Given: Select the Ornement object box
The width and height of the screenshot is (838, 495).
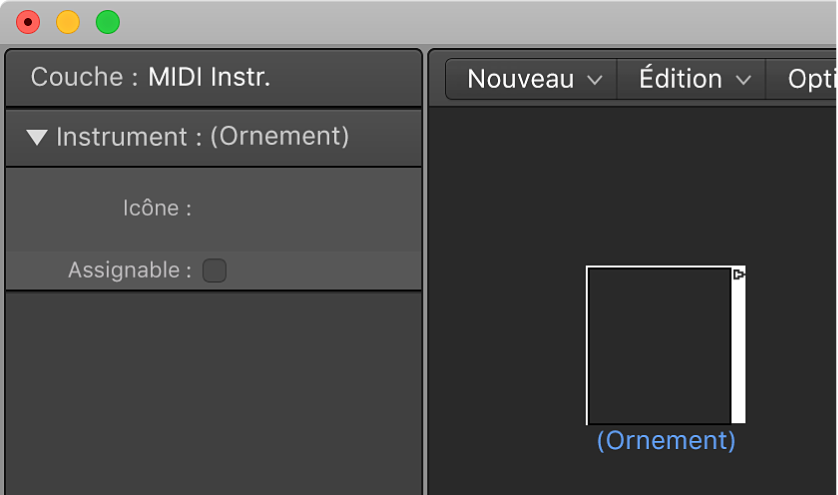Looking at the screenshot, I should click(659, 345).
